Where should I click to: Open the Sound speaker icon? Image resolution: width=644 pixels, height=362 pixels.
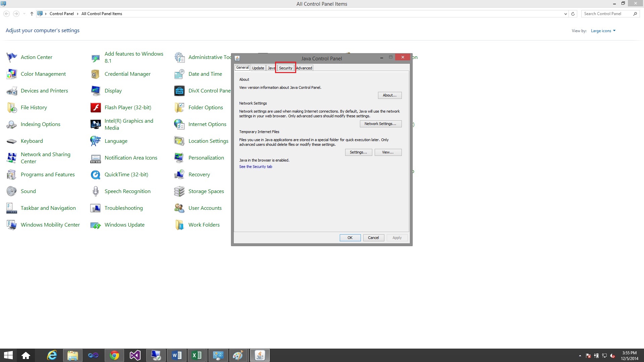tap(12, 191)
